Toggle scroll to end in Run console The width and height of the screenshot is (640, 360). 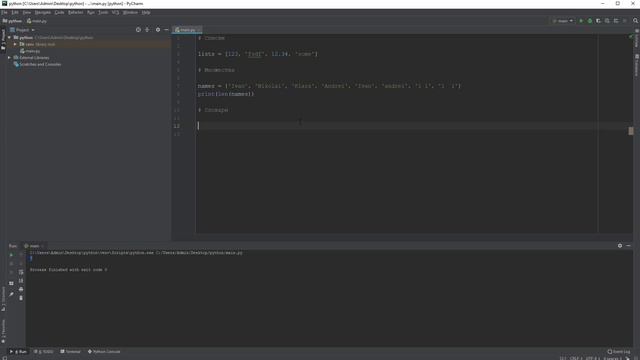pos(21,280)
